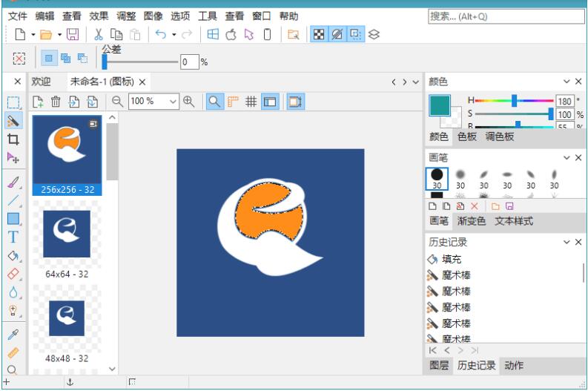Click the Layers stack toolbar icon
This screenshot has width=588, height=391.
click(374, 35)
